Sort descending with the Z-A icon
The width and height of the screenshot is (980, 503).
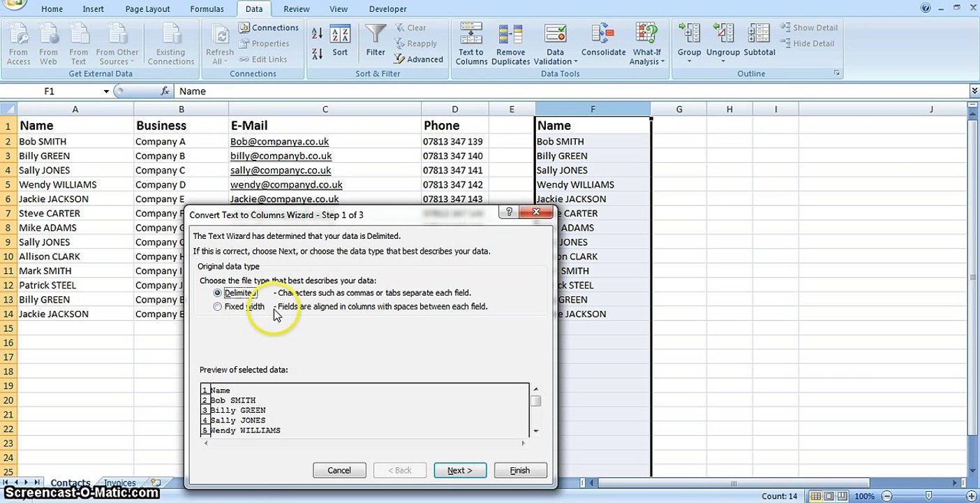coord(317,53)
